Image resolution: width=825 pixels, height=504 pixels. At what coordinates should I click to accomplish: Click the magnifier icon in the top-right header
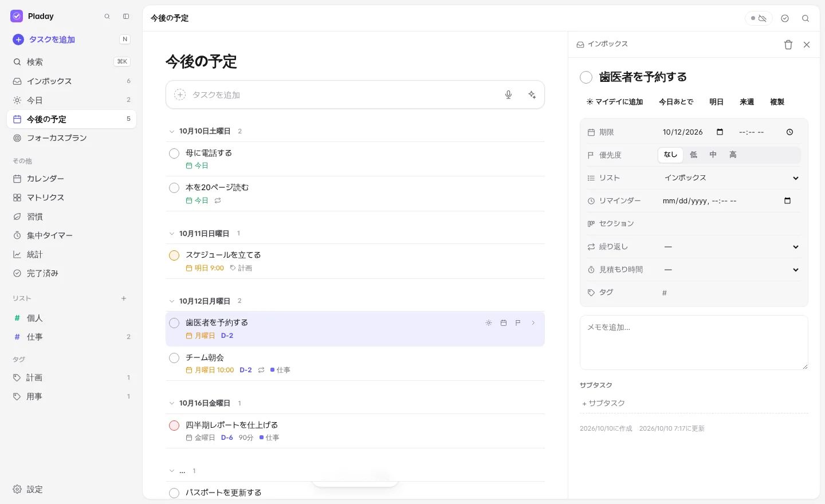(x=806, y=18)
